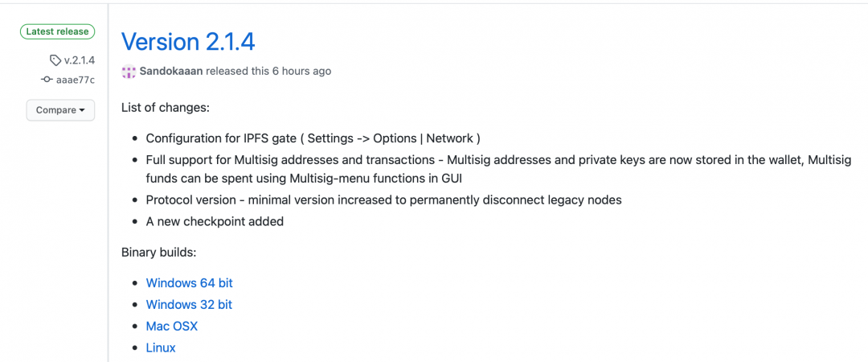Visit the Sandokaaan user profile link
The width and height of the screenshot is (868, 362).
click(172, 71)
